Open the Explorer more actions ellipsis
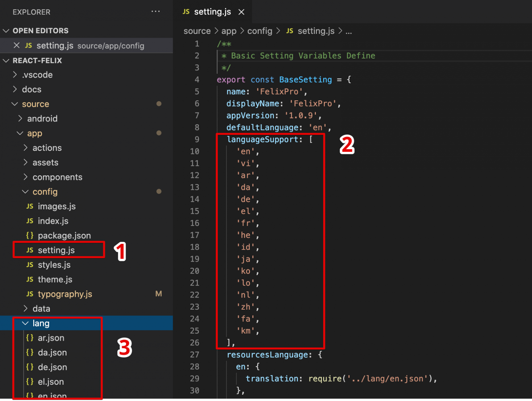 tap(156, 12)
